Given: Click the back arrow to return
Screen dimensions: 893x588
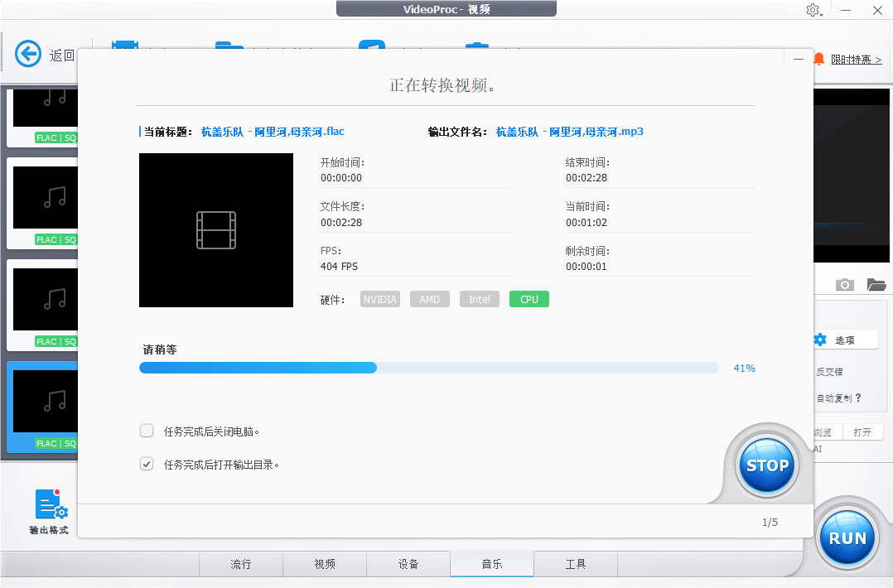Looking at the screenshot, I should 27,54.
